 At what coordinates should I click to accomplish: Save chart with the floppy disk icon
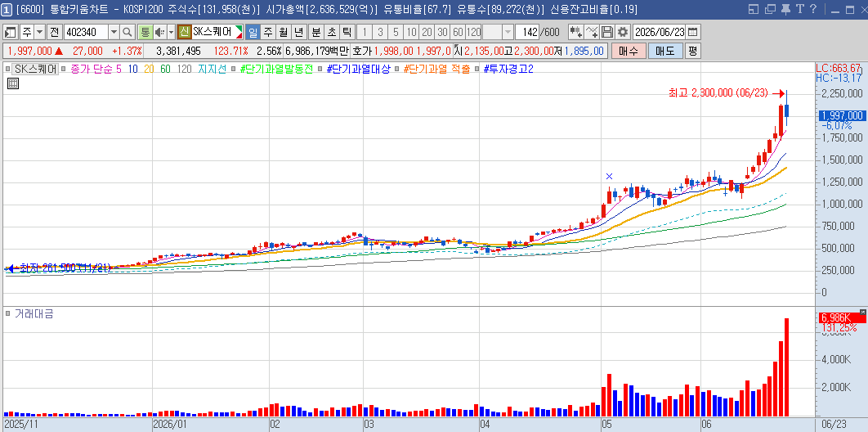[x=607, y=32]
